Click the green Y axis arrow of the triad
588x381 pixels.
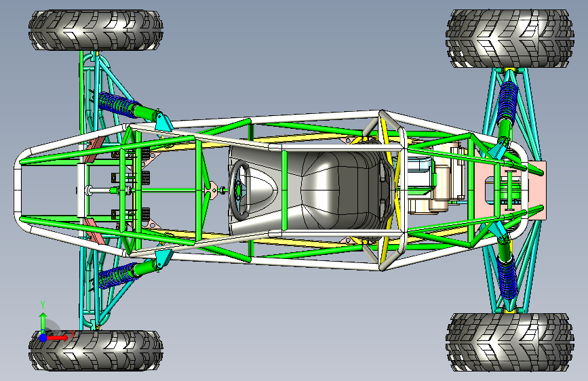point(43,321)
